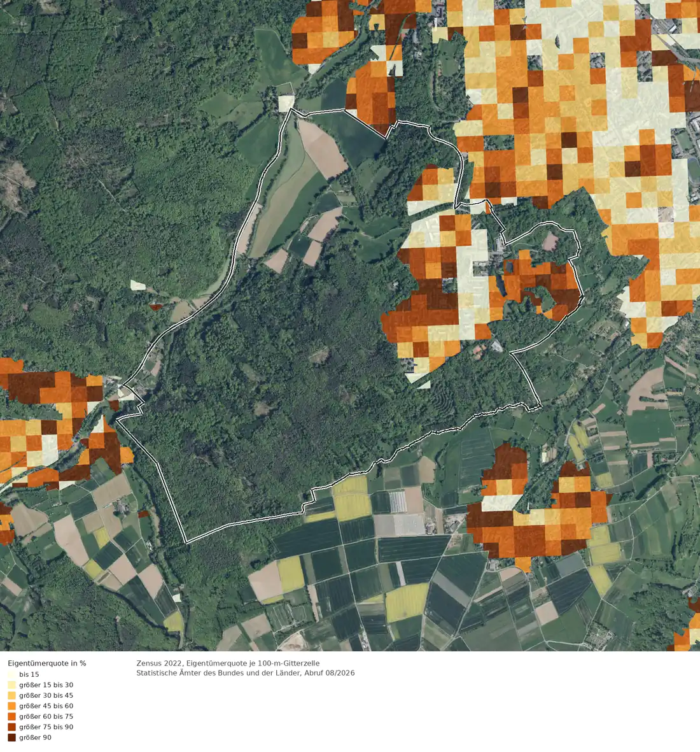Pick the 'größer 30 bis 45' color swatch

(11, 695)
